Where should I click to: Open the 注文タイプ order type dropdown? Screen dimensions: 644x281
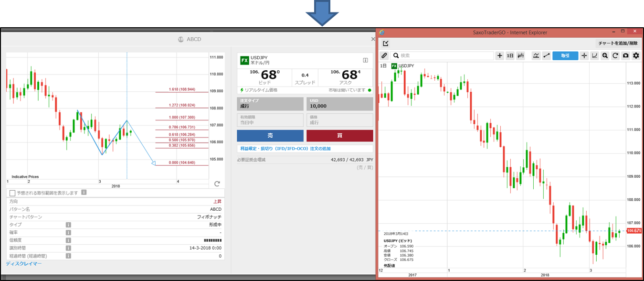tap(270, 104)
